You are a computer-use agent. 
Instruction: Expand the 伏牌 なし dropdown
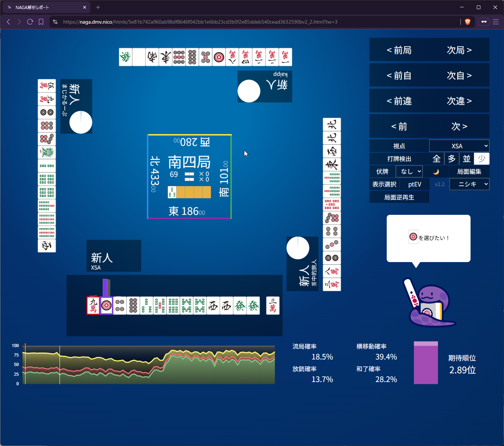(x=409, y=172)
